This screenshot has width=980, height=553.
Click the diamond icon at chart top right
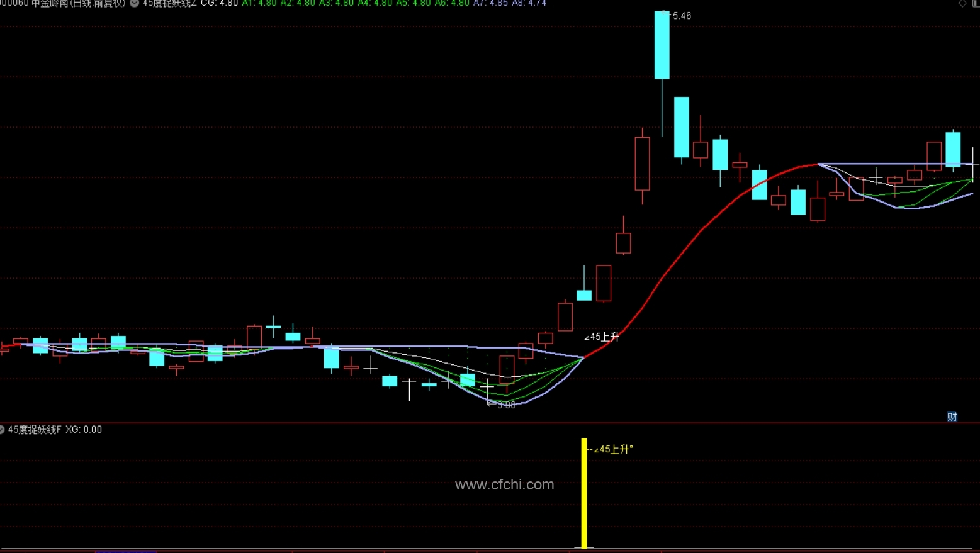tap(962, 3)
